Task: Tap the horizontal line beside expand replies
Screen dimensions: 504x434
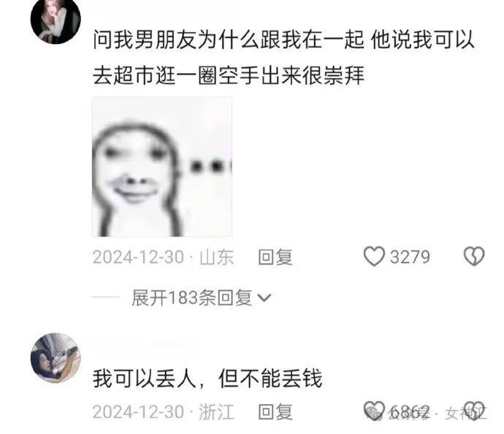Action: click(x=106, y=297)
